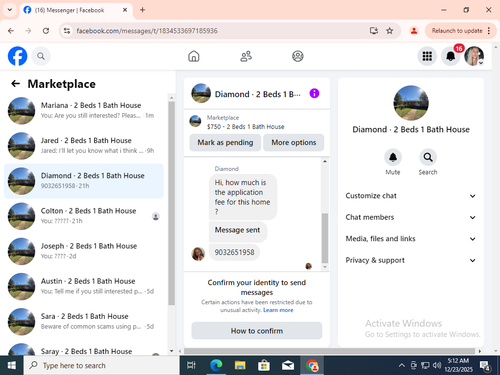Open account profile picture menu
The image size is (500, 375).
[474, 56]
